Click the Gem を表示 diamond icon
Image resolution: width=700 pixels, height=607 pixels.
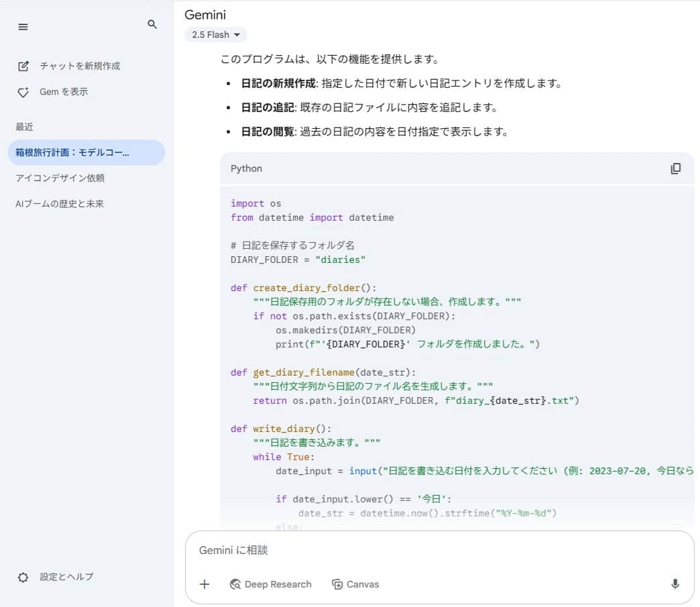pyautogui.click(x=23, y=92)
